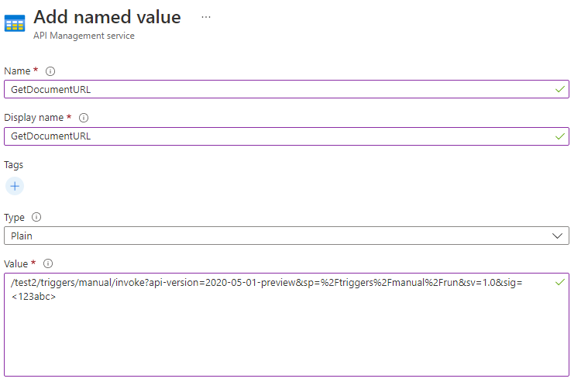Click the Tags label
Screen dimensions: 588x382
pyautogui.click(x=14, y=164)
